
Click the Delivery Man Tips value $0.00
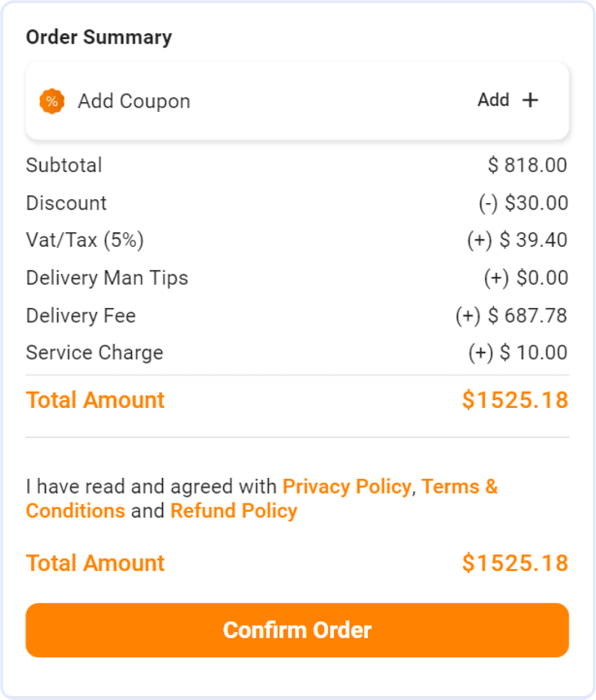pos(526,278)
